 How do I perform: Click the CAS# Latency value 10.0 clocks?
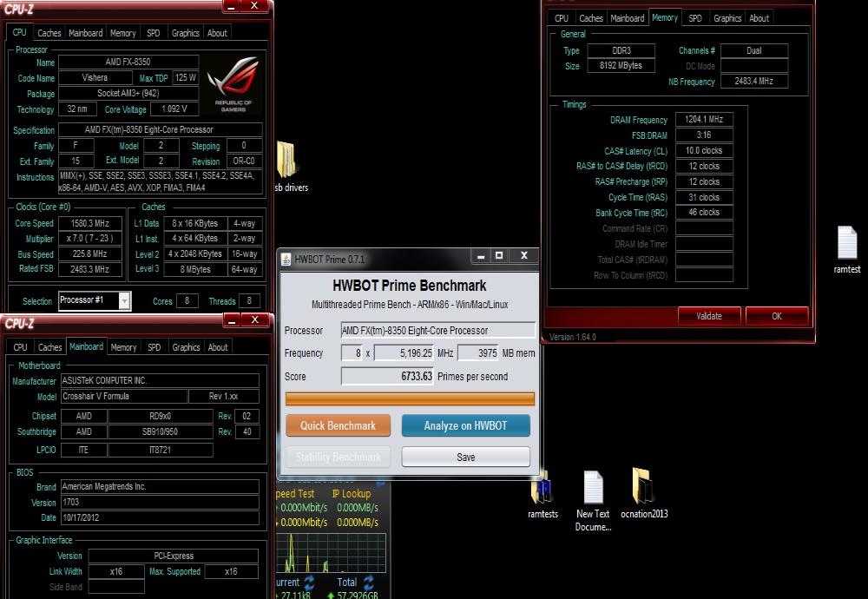click(x=704, y=150)
